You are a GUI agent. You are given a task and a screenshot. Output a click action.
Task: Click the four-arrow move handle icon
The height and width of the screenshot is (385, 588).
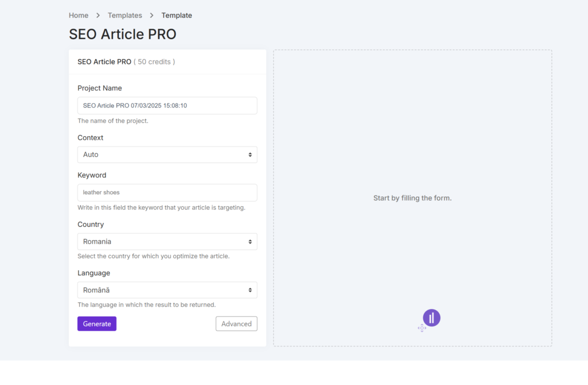tap(421, 328)
